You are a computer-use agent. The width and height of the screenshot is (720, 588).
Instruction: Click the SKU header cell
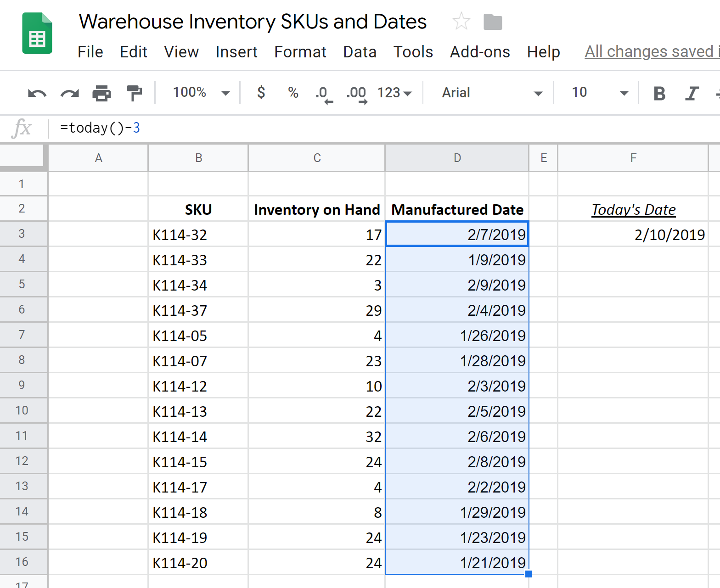click(x=198, y=209)
